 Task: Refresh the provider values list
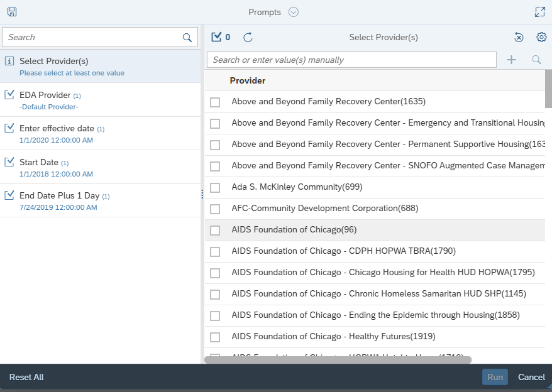[248, 37]
